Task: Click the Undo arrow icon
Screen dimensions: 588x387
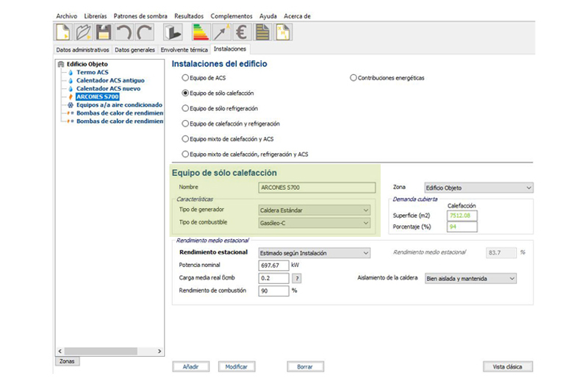Action: tap(123, 32)
